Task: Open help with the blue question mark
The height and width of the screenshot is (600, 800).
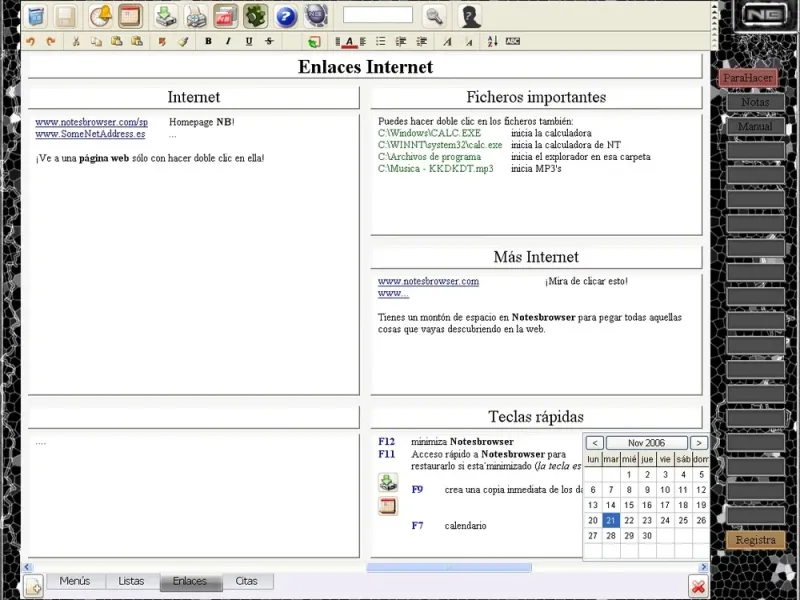Action: point(286,16)
